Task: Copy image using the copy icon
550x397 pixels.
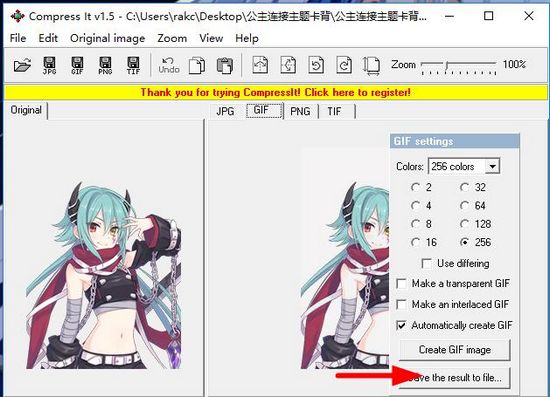Action: 197,65
